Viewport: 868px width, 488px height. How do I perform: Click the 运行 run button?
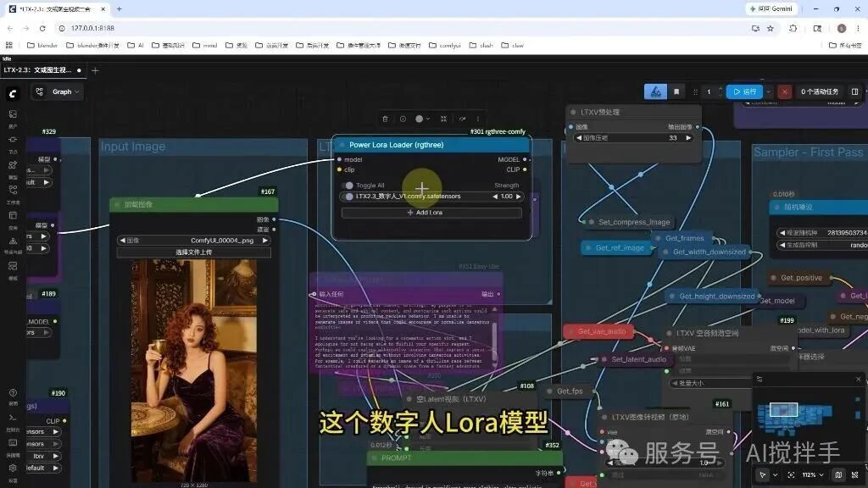744,91
